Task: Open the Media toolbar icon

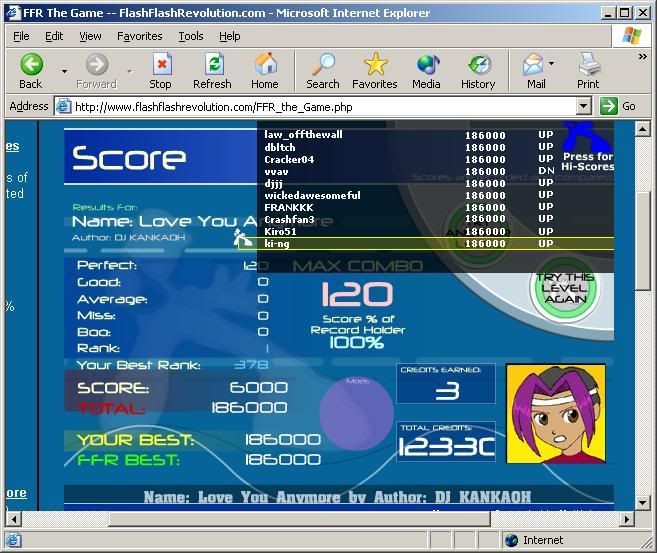Action: pyautogui.click(x=427, y=66)
